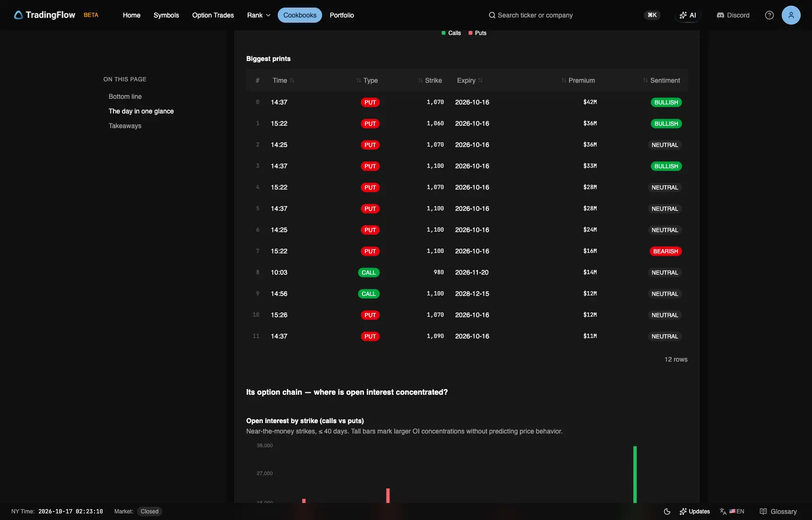
Task: Jump to Takeaways section
Action: click(x=125, y=126)
